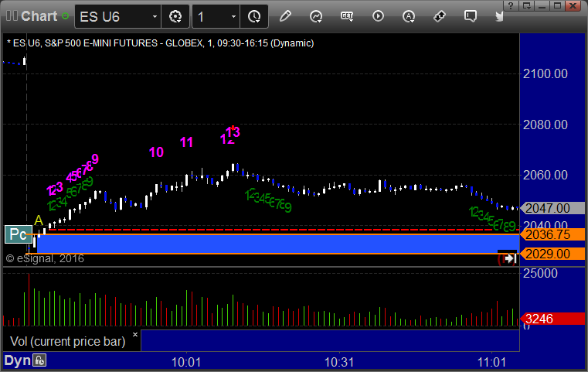This screenshot has width=588, height=372.
Task: Click the 25000 volume axis label
Action: point(540,273)
